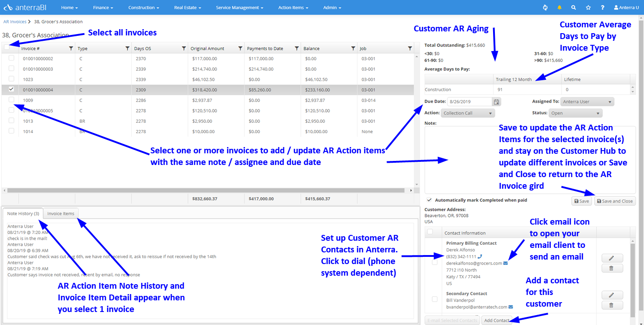
Task: Select Derek Alfonso contact checkbox
Action: pos(434,262)
